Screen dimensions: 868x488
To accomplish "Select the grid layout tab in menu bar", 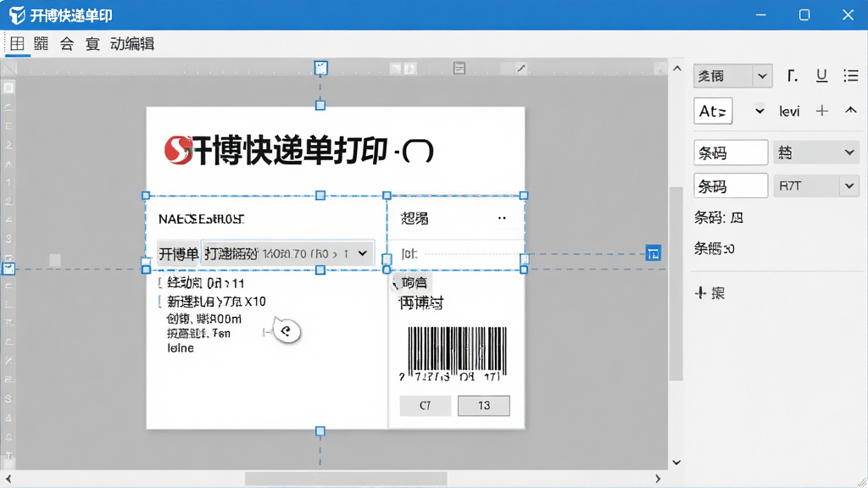I will pyautogui.click(x=17, y=44).
